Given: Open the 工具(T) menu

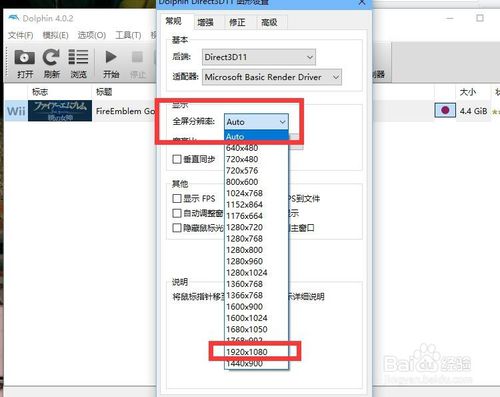Looking at the screenshot, I should coord(128,35).
